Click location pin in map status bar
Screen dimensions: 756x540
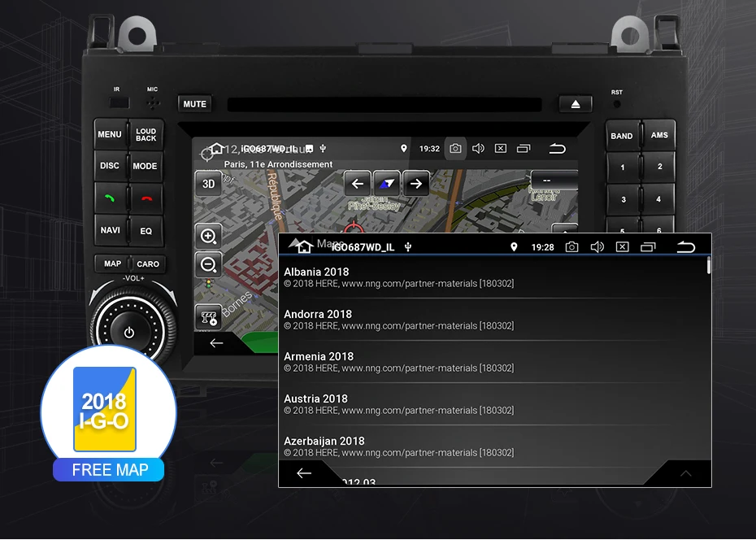(x=404, y=149)
